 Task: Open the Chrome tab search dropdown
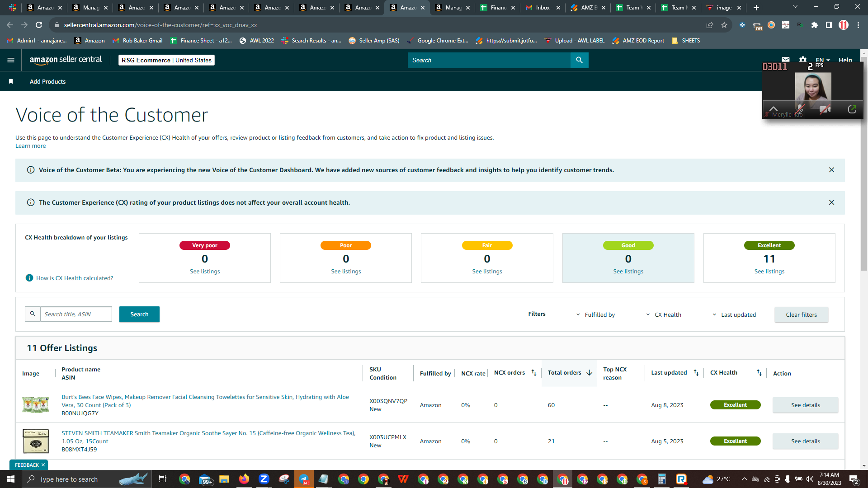795,7
